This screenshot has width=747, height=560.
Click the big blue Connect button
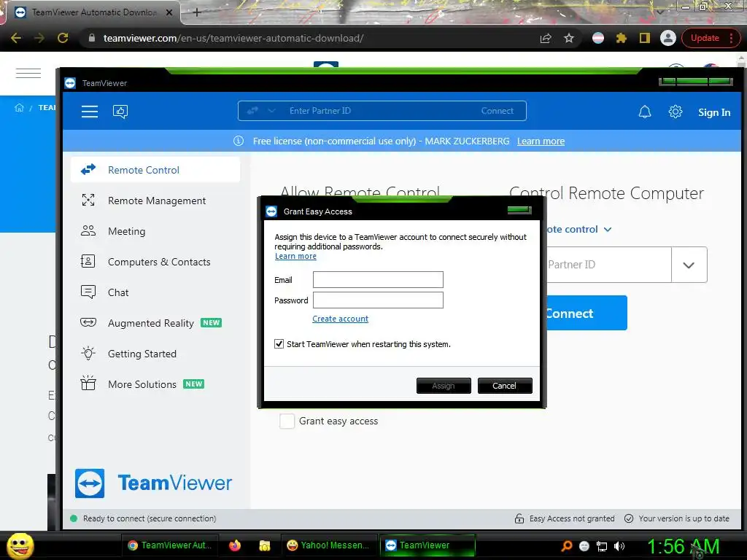tap(586, 313)
